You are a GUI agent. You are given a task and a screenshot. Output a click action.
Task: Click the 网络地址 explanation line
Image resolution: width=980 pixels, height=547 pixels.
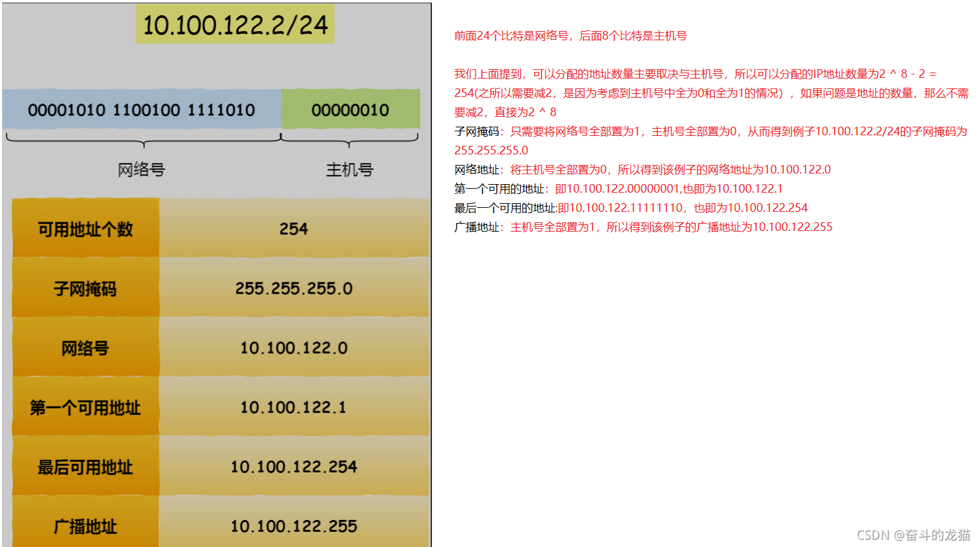coord(642,170)
